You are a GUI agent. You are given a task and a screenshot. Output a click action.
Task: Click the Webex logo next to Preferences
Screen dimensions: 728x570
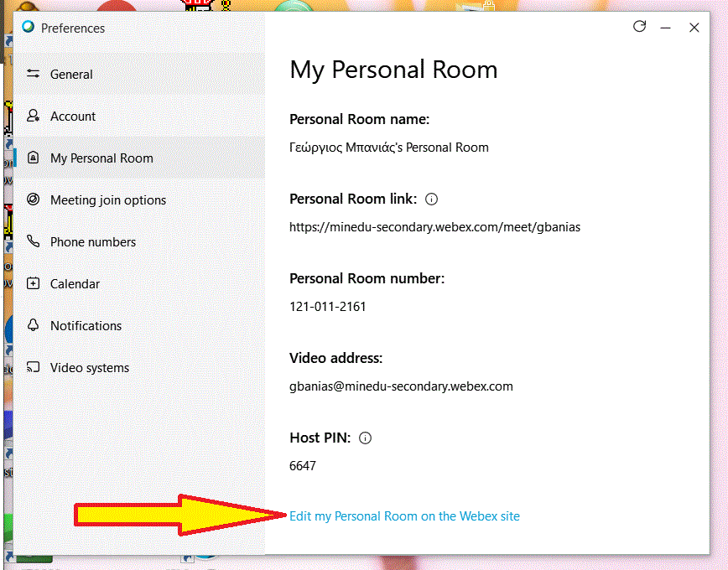28,27
